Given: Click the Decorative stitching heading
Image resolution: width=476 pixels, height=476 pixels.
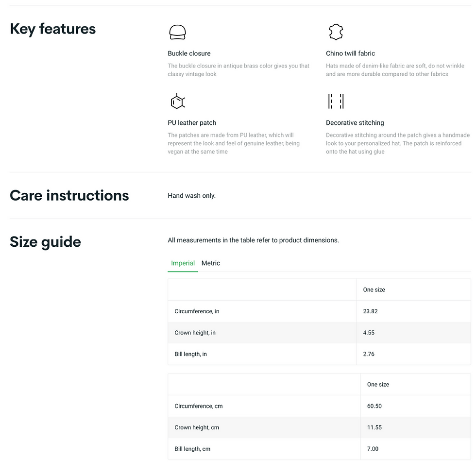Looking at the screenshot, I should pos(355,122).
